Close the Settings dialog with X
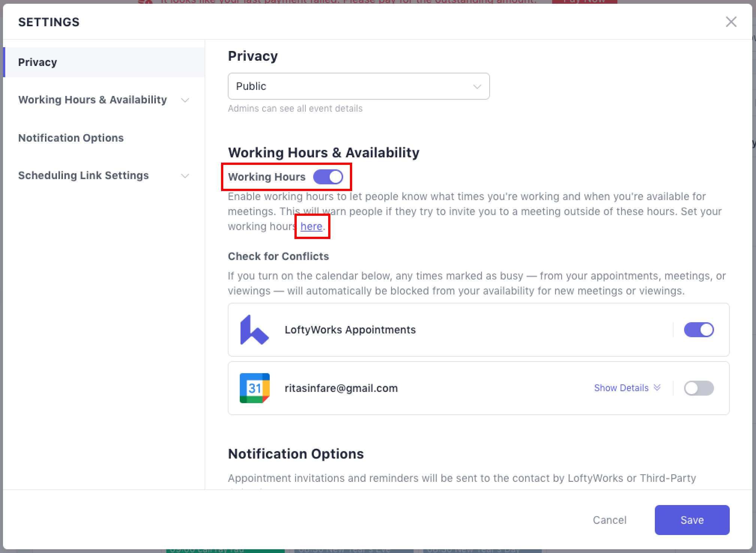Viewport: 756px width, 553px height. click(x=731, y=22)
